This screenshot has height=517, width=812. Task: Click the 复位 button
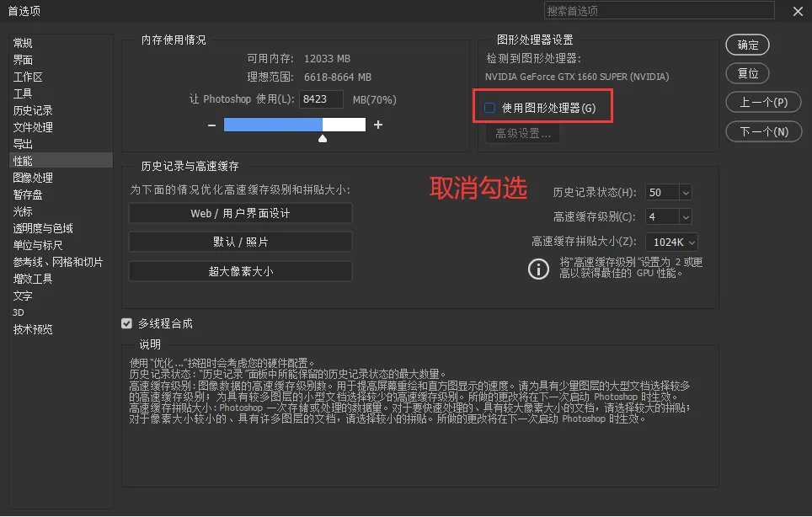(747, 73)
